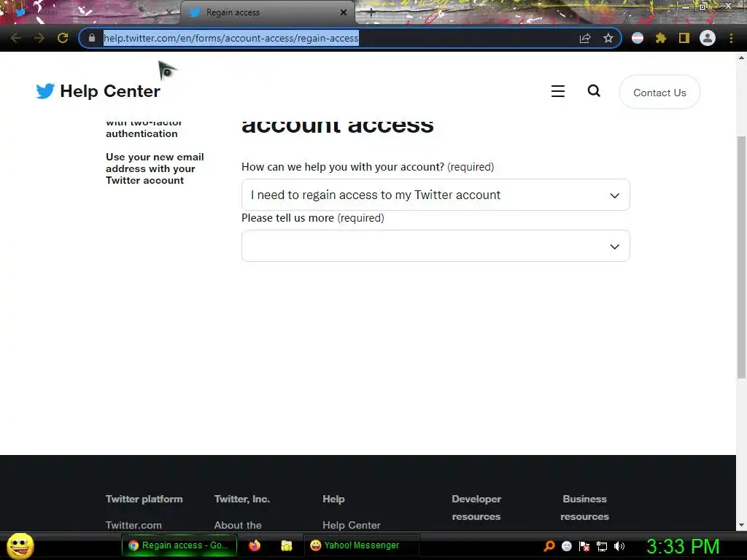This screenshot has width=747, height=560.
Task: Open the 'About the' footer link
Action: (x=238, y=525)
